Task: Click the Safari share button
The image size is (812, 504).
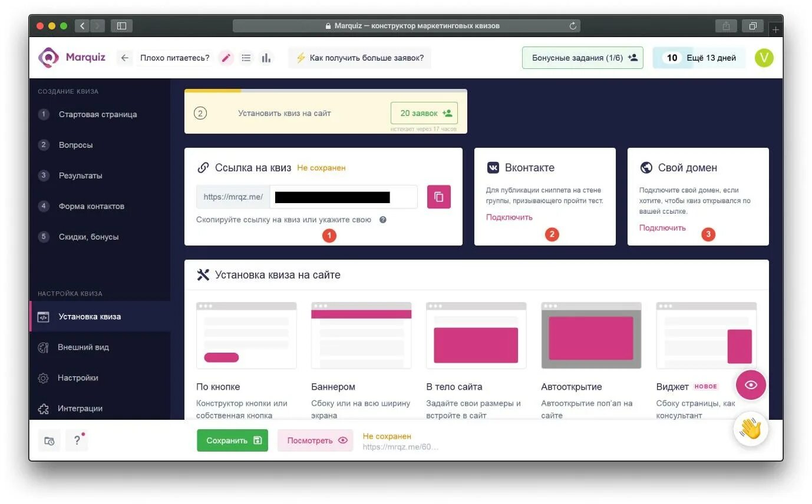Action: (726, 26)
